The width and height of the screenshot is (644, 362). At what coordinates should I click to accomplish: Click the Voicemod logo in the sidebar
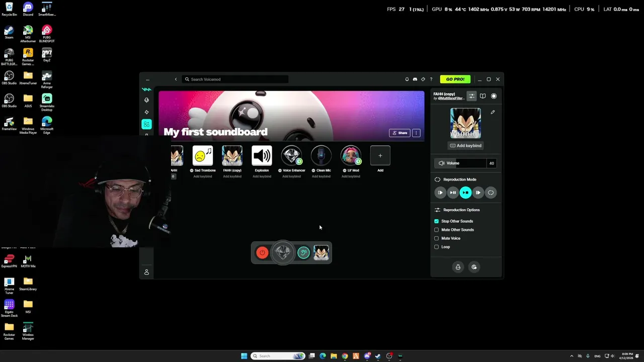coord(146,89)
